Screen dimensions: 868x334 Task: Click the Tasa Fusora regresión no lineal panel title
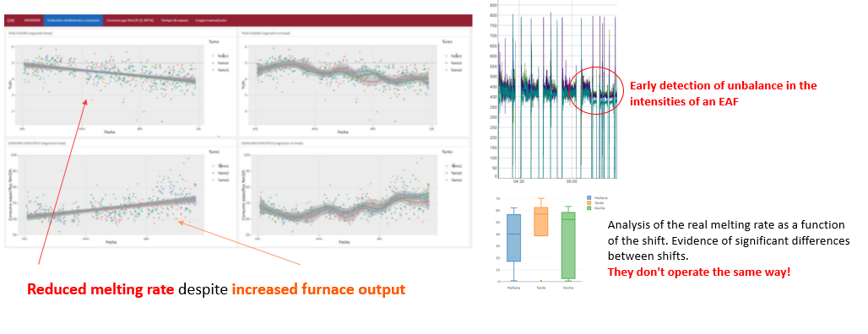click(266, 33)
